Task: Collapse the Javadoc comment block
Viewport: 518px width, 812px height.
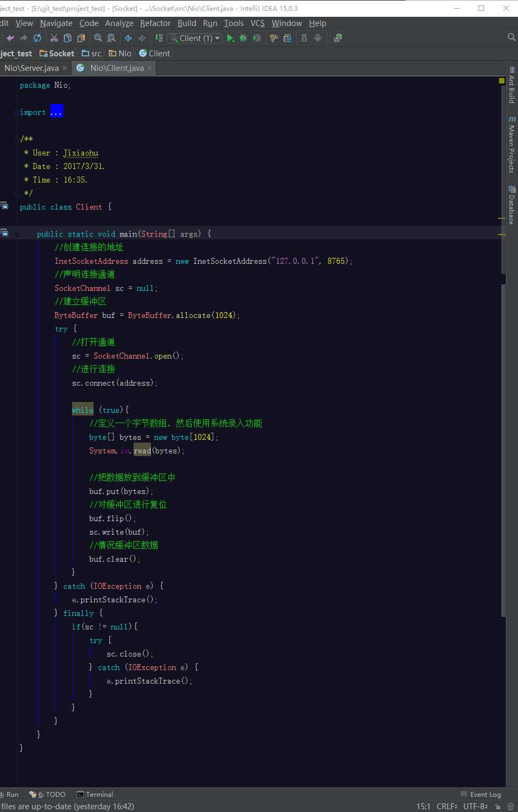Action: 17,139
